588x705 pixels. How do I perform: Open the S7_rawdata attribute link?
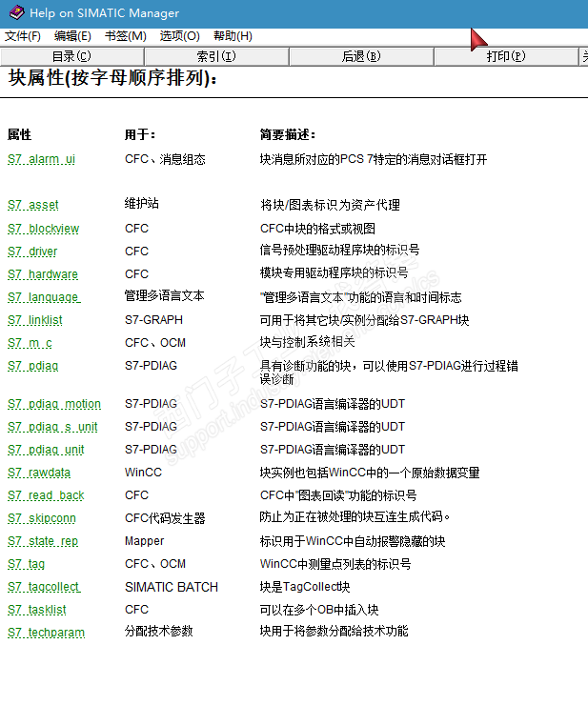pos(39,473)
